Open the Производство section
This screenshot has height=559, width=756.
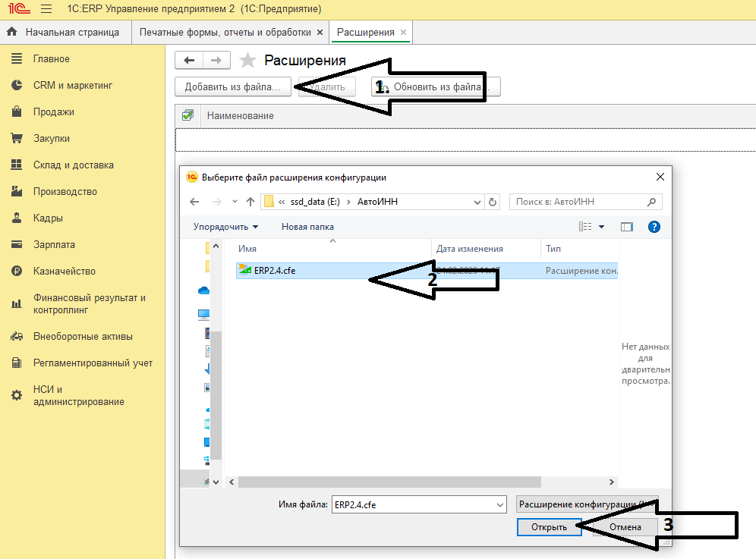65,191
